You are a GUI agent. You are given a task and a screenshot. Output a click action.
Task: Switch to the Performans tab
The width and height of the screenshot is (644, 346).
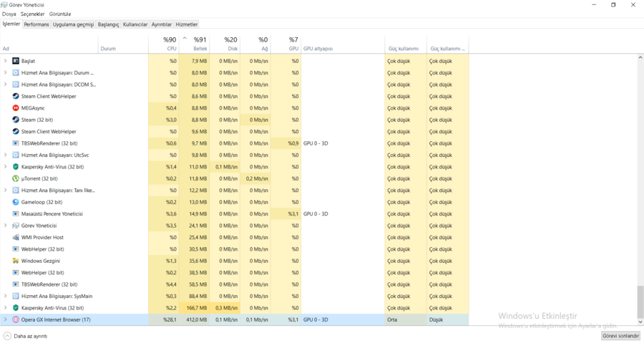pos(36,24)
